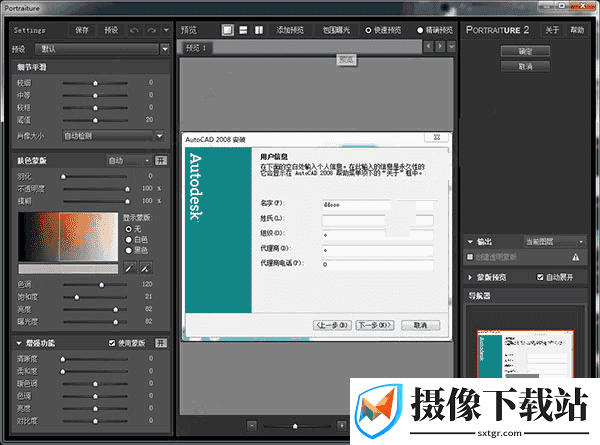Click the zoom in plus button

[x=342, y=425]
